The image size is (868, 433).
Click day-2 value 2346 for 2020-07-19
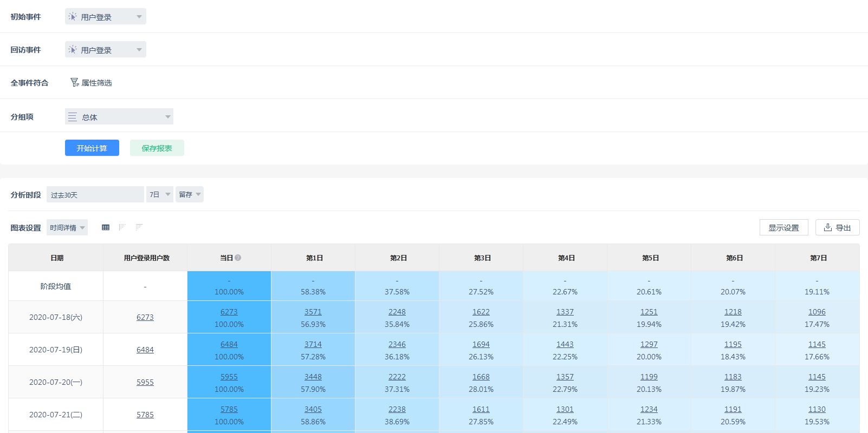pyautogui.click(x=397, y=344)
